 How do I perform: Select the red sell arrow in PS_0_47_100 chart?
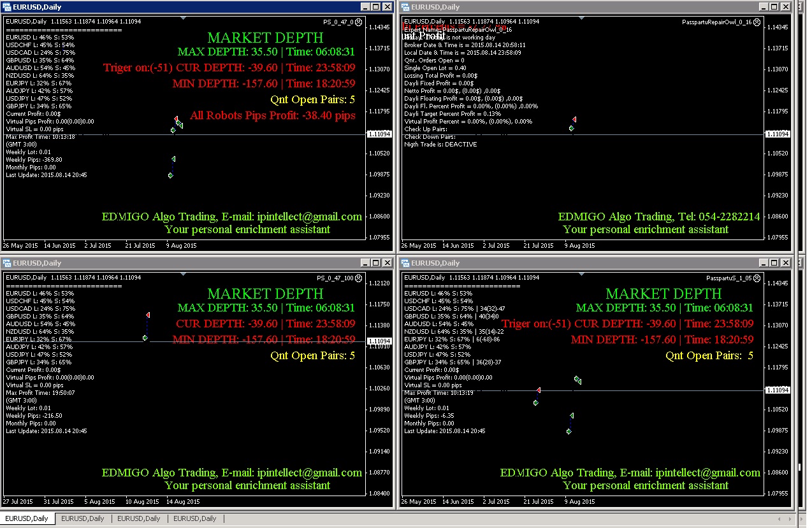(x=148, y=315)
